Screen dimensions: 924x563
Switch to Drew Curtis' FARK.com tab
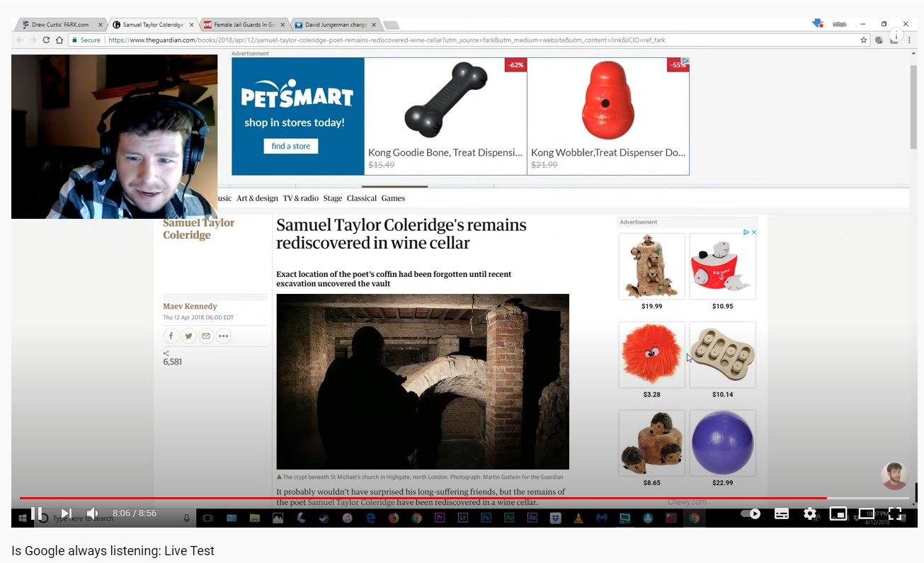(60, 25)
